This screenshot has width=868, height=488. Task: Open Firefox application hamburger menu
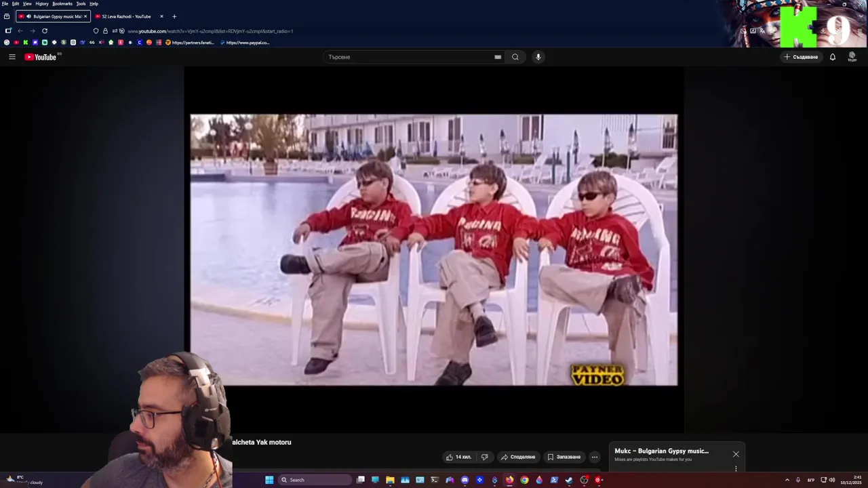pyautogui.click(x=861, y=30)
